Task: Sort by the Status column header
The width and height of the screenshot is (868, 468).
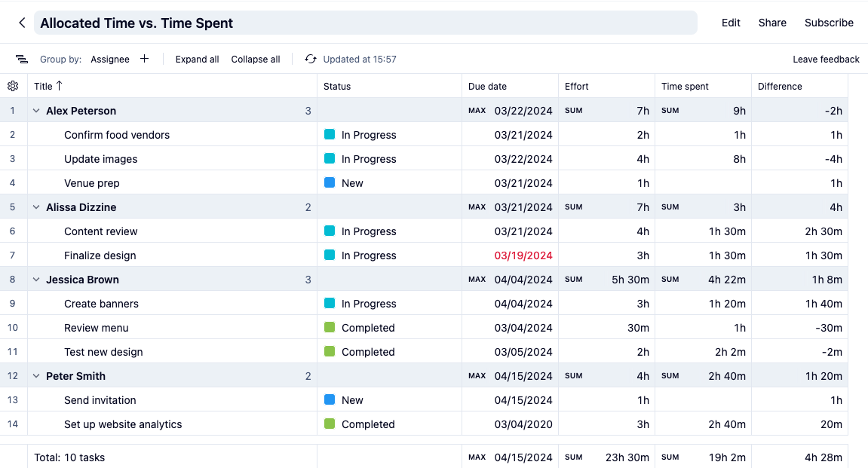Action: [x=337, y=87]
